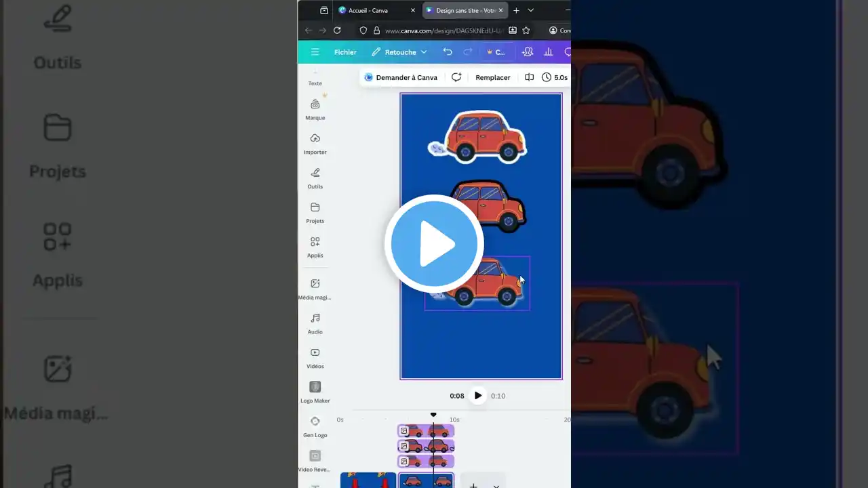Open the Logo Maker app
Image resolution: width=868 pixels, height=488 pixels.
pos(315,391)
